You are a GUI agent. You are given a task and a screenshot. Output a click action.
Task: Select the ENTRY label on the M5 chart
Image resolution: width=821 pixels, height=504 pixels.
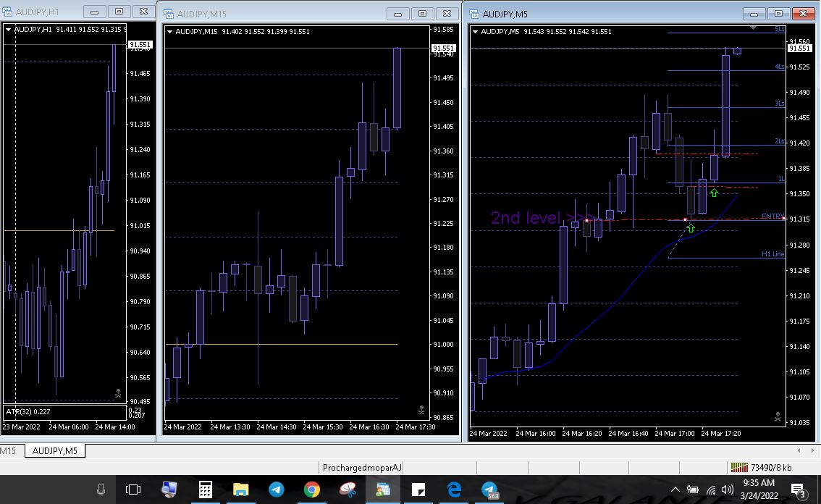pyautogui.click(x=772, y=216)
